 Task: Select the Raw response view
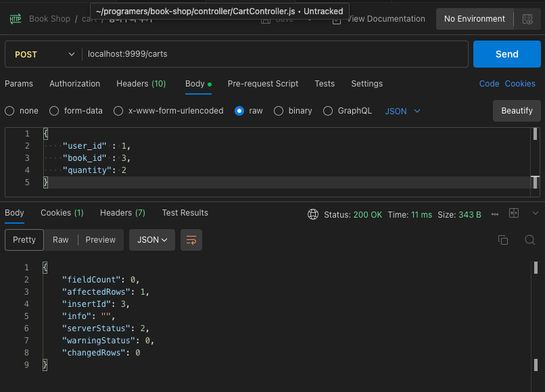60,240
